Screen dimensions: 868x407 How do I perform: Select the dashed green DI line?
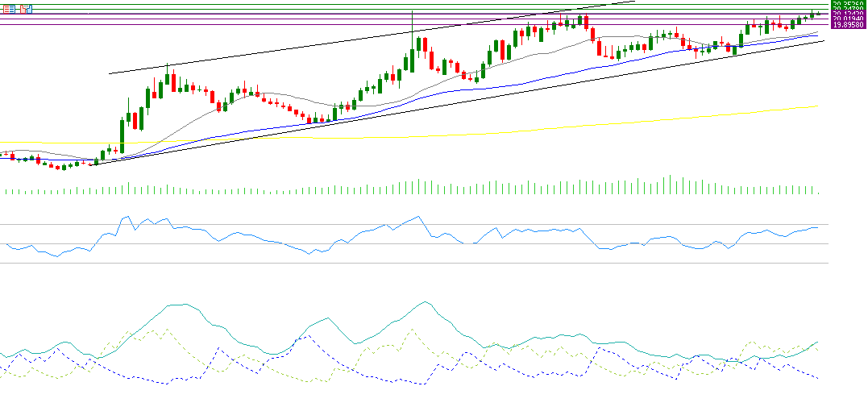[x=413, y=330]
